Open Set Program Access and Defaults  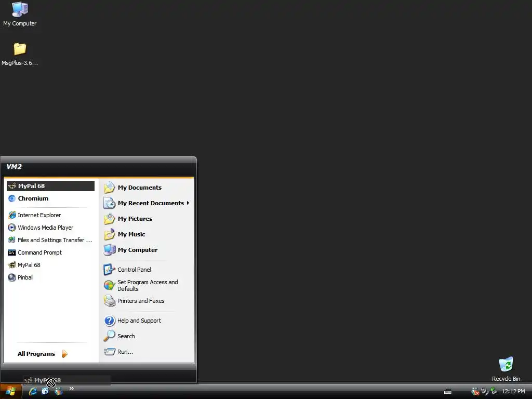147,285
